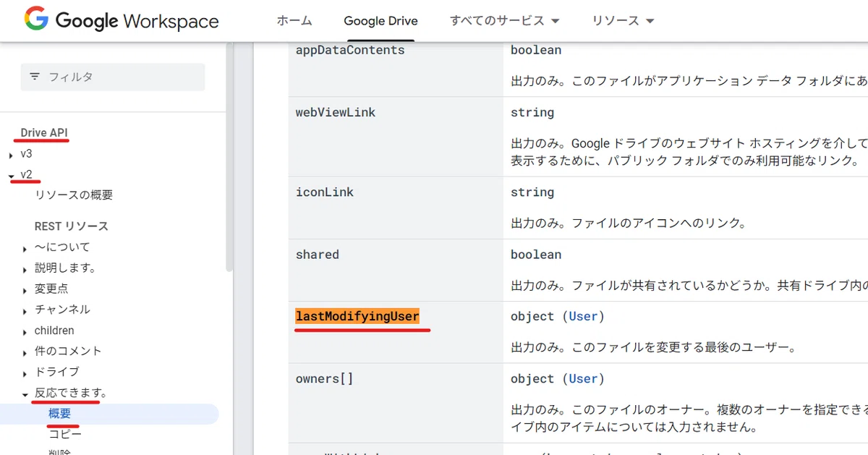
Task: Click the sidebar vertical scrollbar
Action: point(229,156)
